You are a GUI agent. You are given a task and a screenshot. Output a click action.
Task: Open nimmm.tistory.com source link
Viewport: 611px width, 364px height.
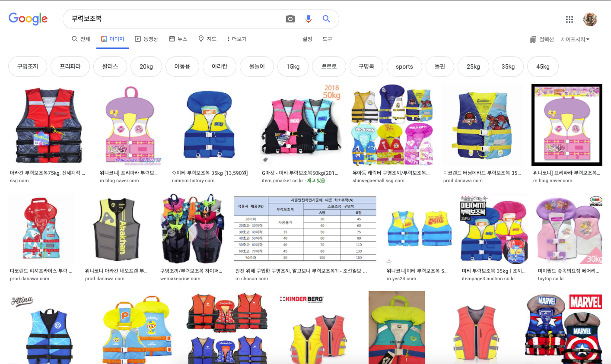[193, 180]
